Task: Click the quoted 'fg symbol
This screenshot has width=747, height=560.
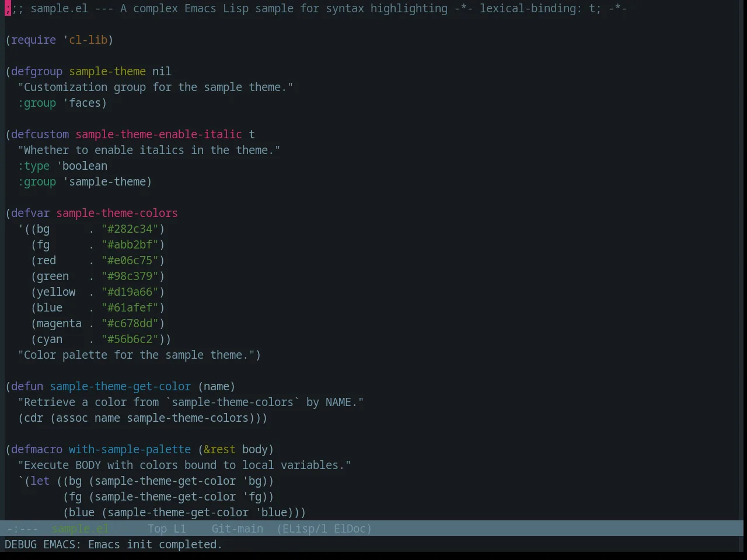Action: pyautogui.click(x=252, y=496)
